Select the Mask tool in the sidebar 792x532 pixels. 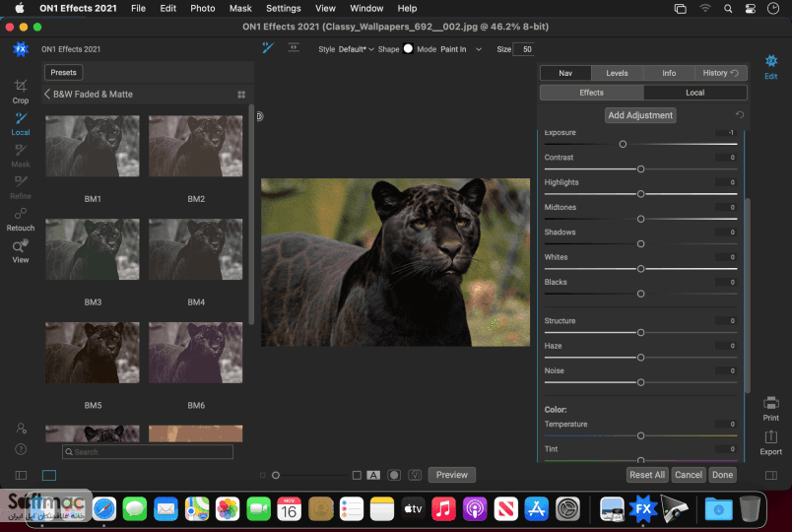tap(21, 156)
